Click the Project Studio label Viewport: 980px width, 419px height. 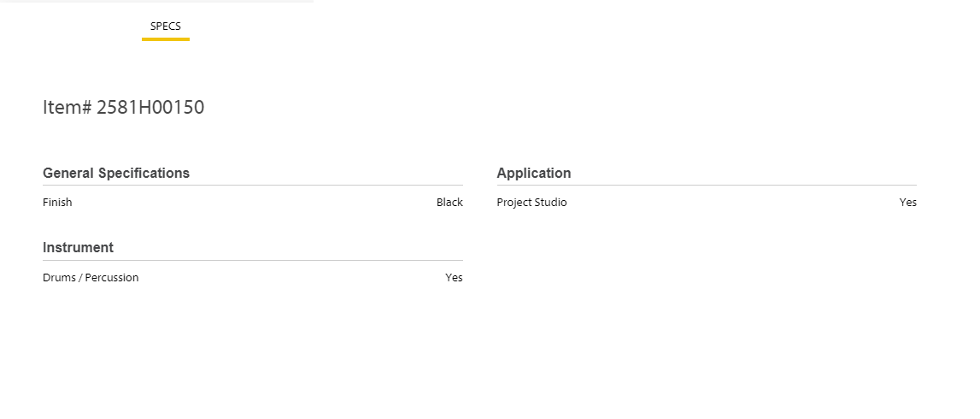(x=531, y=203)
